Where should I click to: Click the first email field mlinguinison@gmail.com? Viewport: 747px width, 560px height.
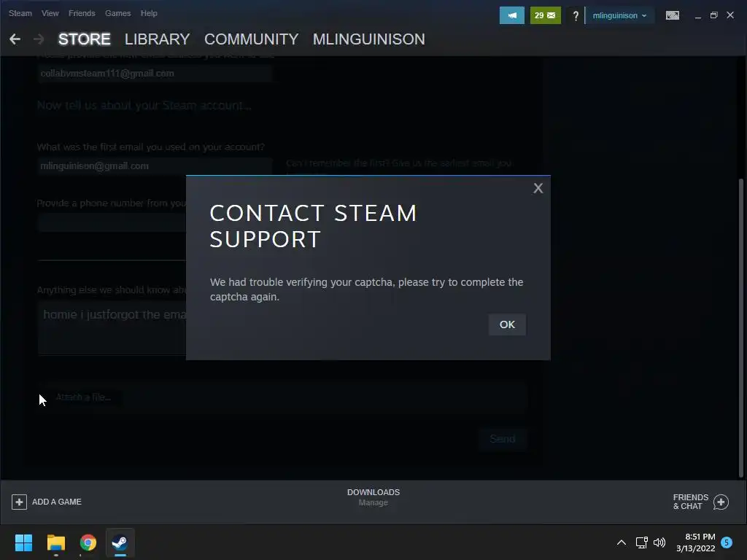click(155, 166)
